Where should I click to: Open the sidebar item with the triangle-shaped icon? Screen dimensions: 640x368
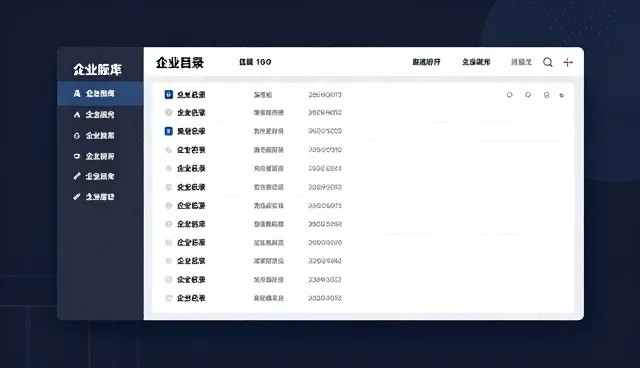point(94,115)
